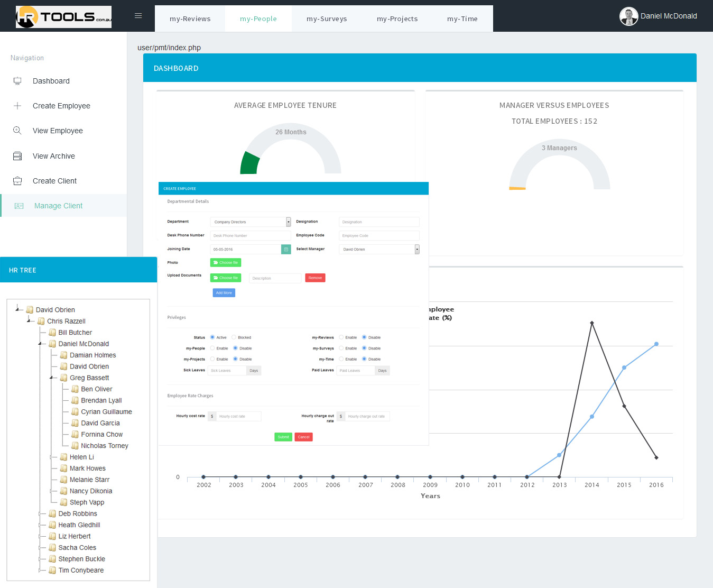Collapse the Greg Bassett tree node
The width and height of the screenshot is (713, 588).
52,378
